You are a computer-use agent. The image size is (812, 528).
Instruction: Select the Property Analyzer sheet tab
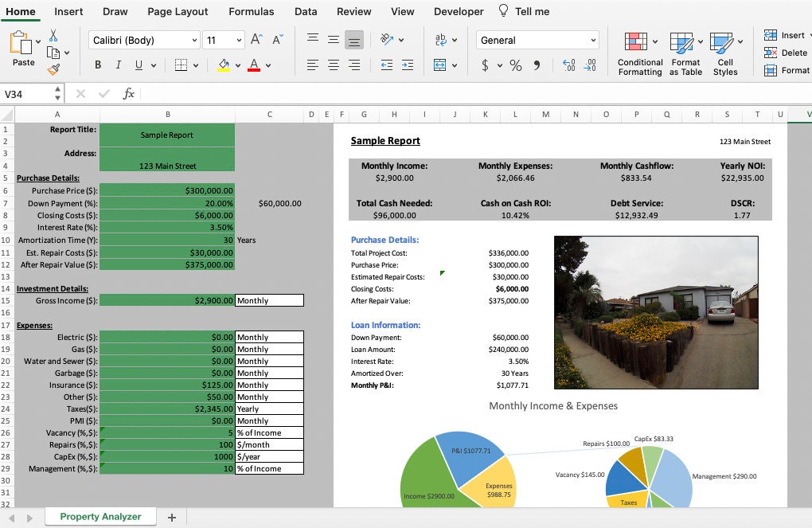point(100,517)
